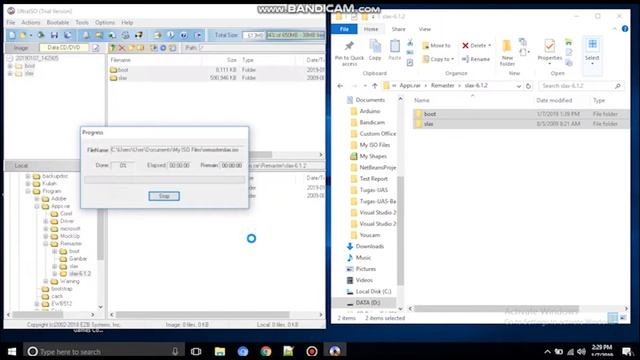Click the refresh icon beside Explorer address bar
This screenshot has width=640, height=360.
528,86
